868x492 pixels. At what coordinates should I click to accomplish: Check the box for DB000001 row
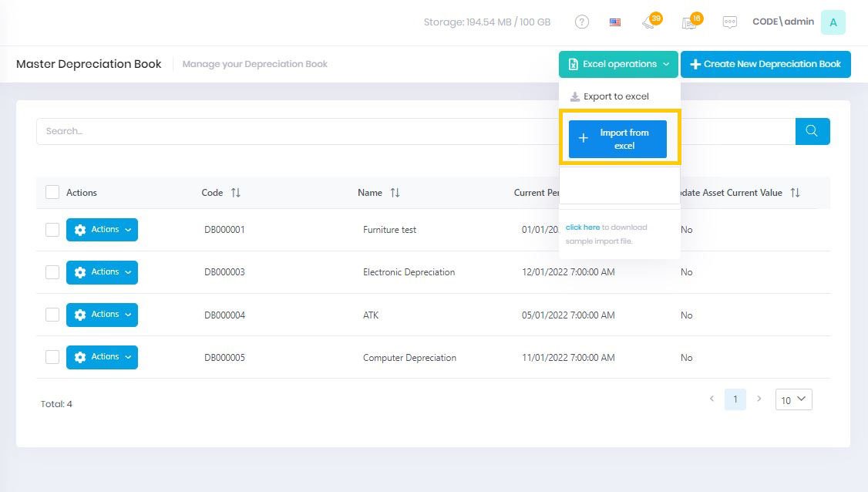tap(52, 230)
